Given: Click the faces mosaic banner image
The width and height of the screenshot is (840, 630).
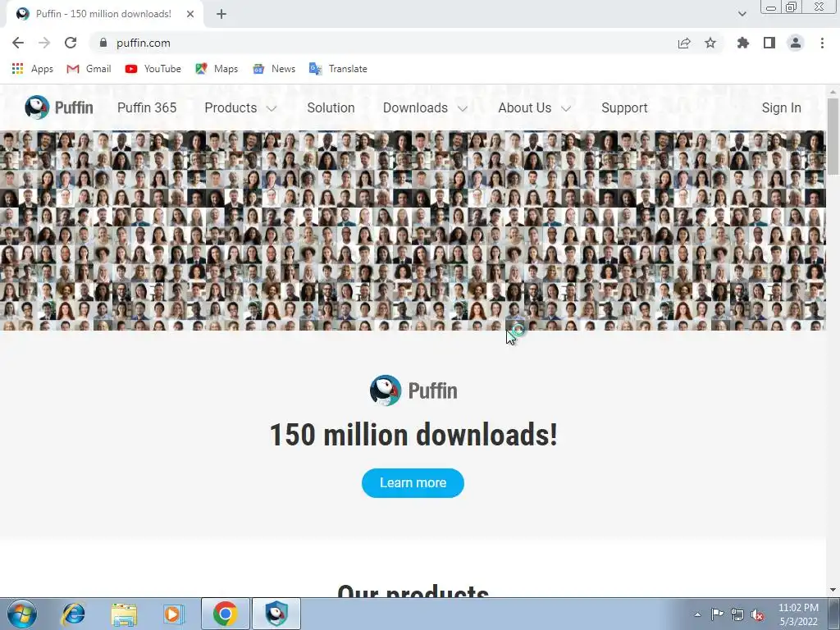Looking at the screenshot, I should click(x=413, y=231).
